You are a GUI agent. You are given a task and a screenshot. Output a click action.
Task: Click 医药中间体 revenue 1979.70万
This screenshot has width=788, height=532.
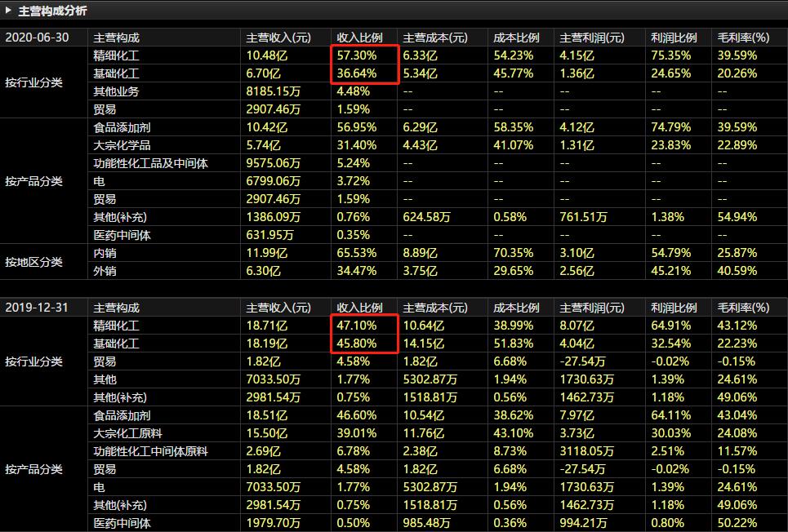[x=274, y=523]
